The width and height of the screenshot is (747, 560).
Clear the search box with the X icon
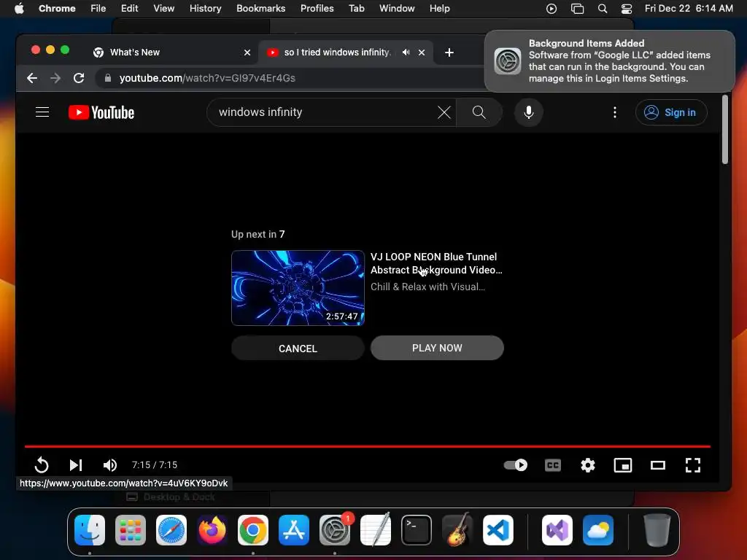(x=444, y=112)
